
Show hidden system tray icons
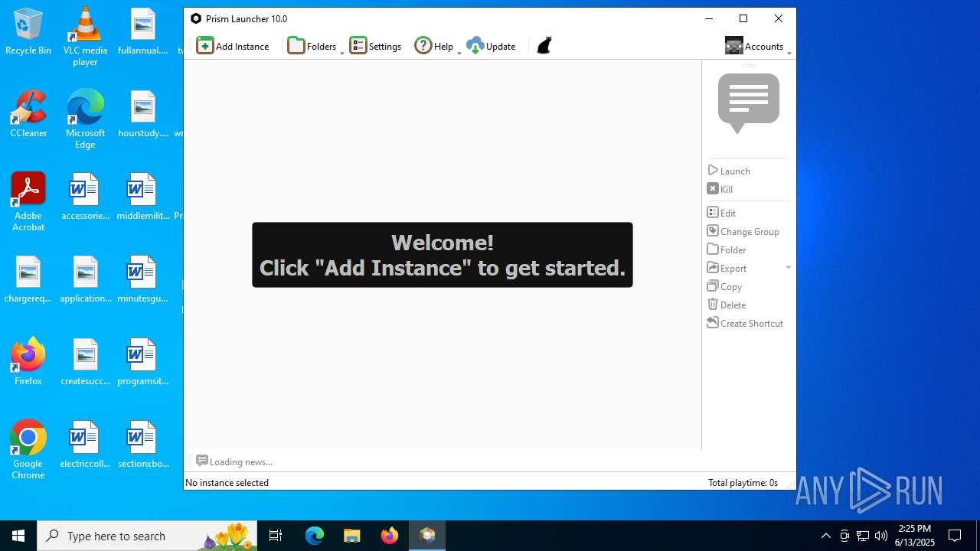825,536
